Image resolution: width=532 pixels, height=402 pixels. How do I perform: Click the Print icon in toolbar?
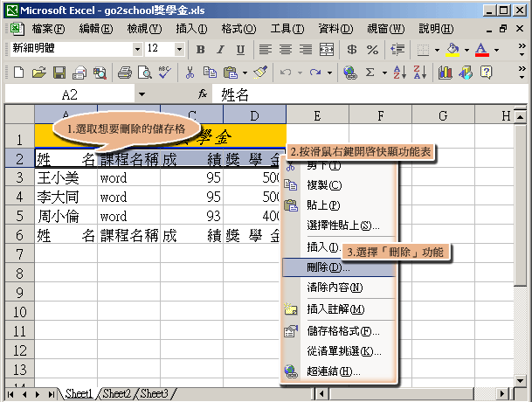[x=123, y=73]
